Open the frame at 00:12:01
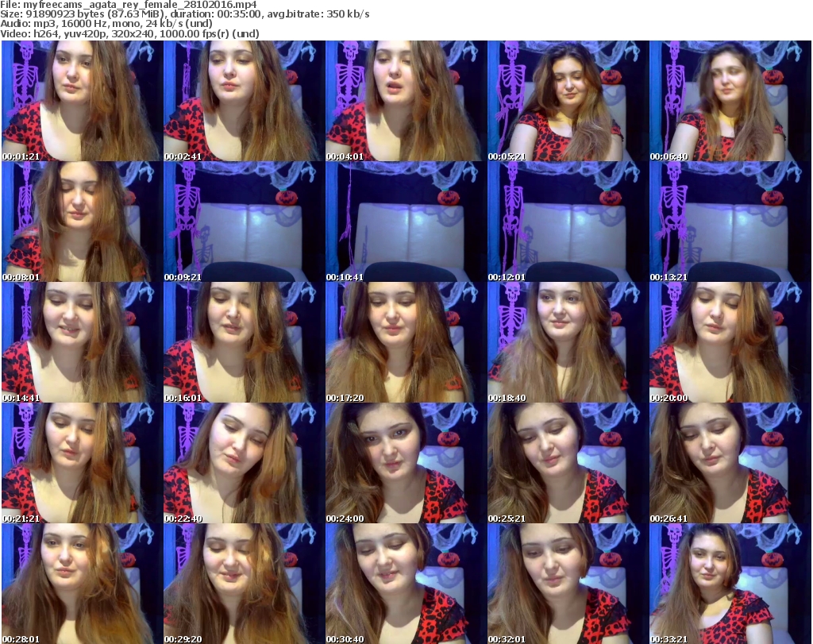 click(567, 222)
